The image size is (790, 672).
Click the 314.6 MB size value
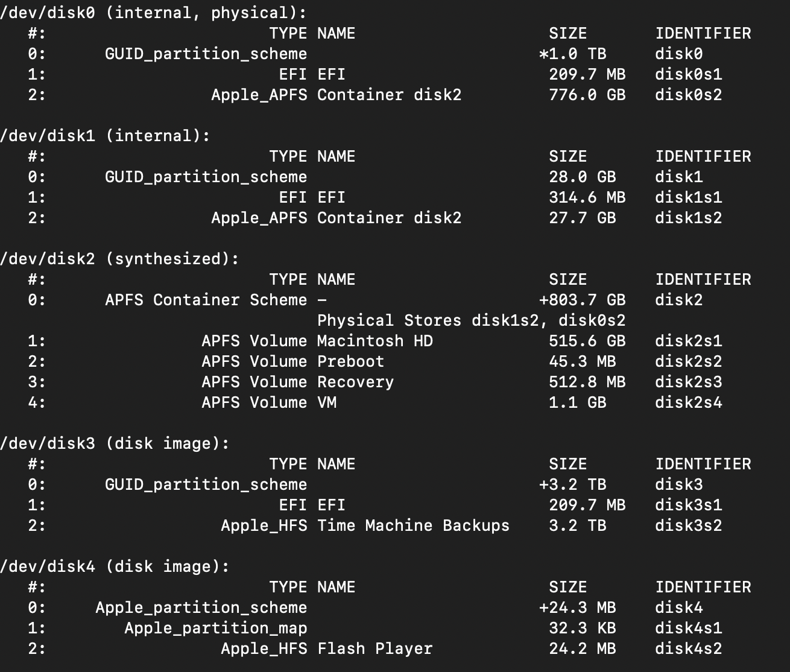(x=587, y=197)
